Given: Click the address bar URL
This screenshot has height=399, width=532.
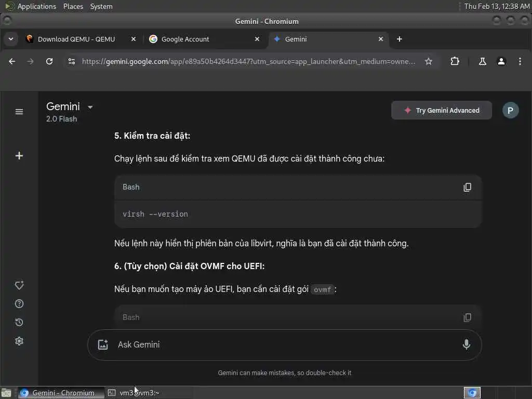Looking at the screenshot, I should (248, 61).
